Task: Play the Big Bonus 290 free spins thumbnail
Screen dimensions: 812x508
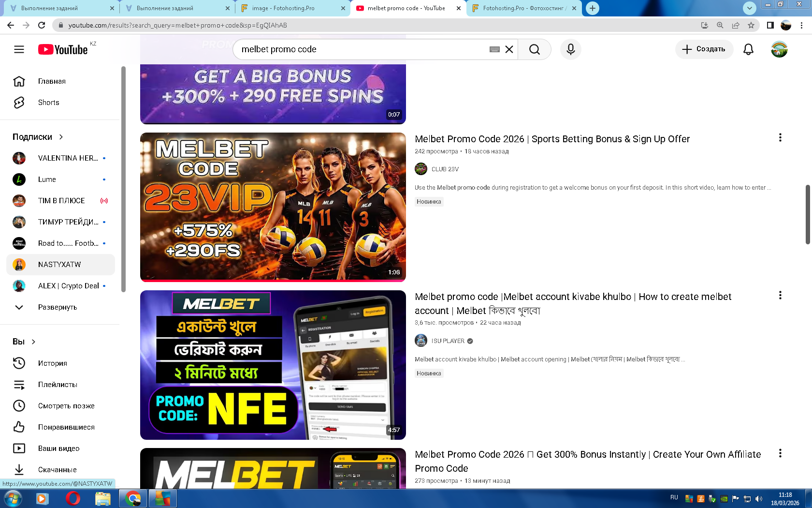Action: [273, 94]
